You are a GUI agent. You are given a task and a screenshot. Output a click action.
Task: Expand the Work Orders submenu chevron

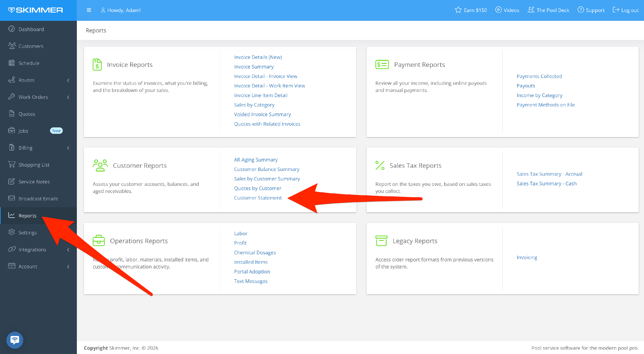pos(68,97)
